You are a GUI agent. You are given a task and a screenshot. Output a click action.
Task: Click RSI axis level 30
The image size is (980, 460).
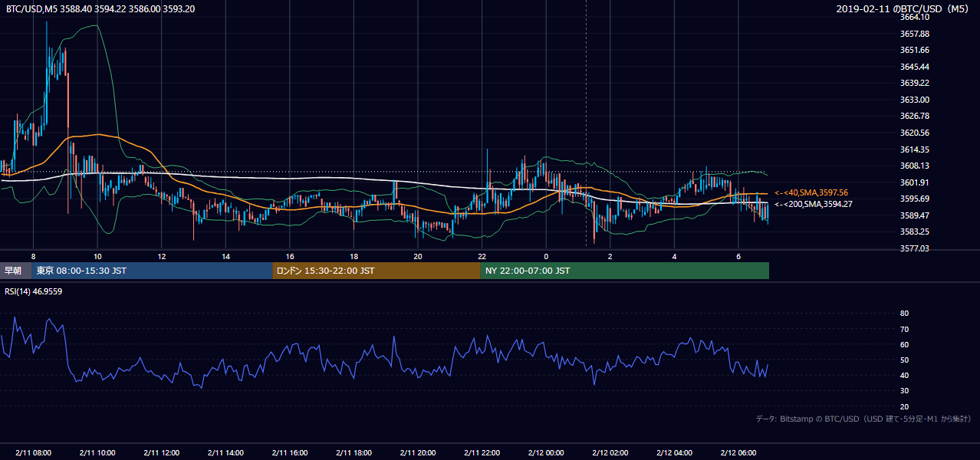905,391
